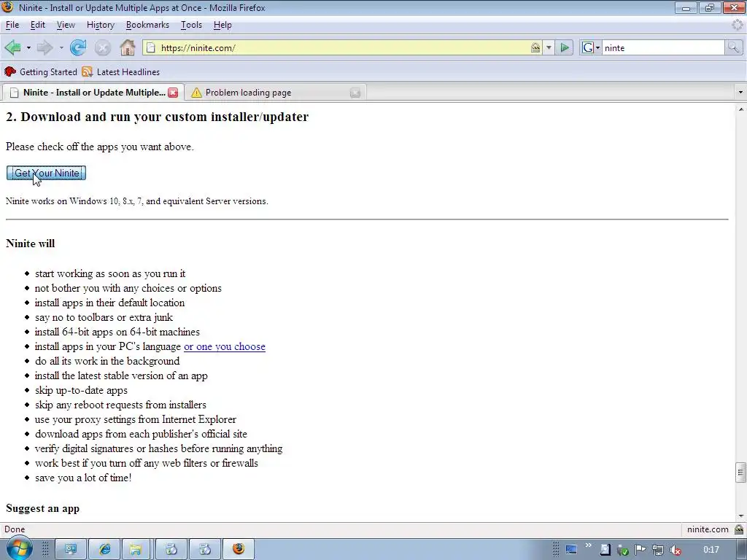This screenshot has height=560, width=747.
Task: Open the Tools menu
Action: 192,25
